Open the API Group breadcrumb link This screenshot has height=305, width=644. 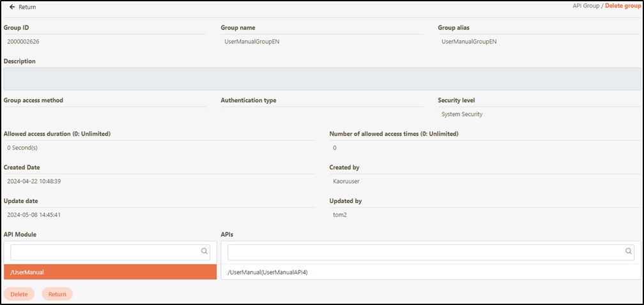pos(586,6)
